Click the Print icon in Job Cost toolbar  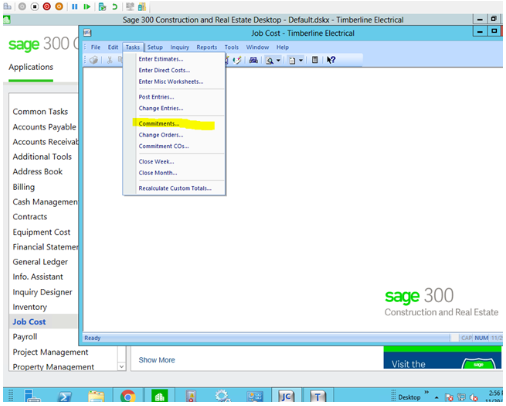94,60
